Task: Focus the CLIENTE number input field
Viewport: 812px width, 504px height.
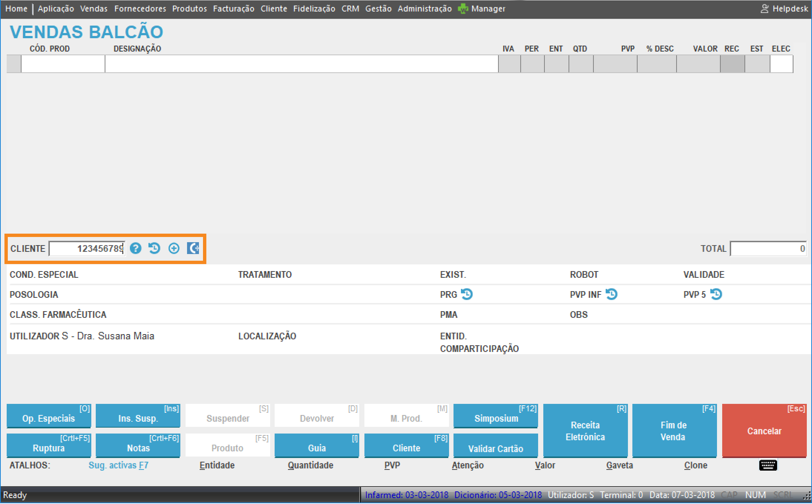Action: tap(87, 248)
